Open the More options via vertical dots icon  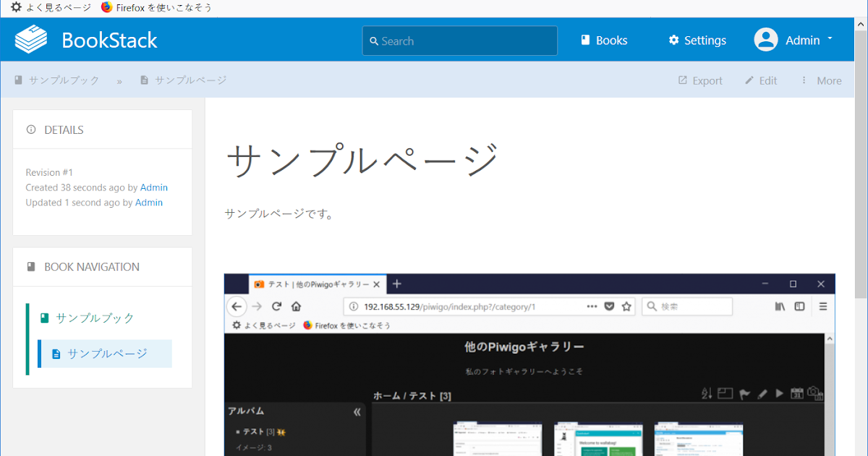click(805, 80)
